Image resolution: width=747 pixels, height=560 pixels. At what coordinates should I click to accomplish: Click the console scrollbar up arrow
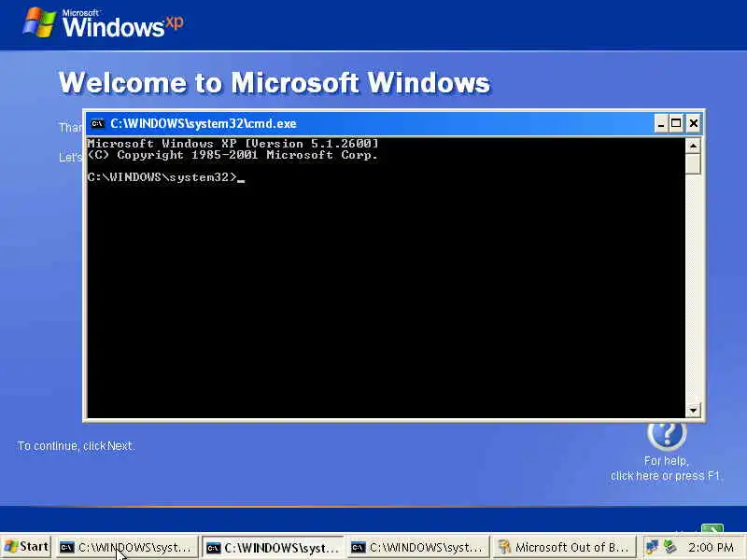click(693, 146)
